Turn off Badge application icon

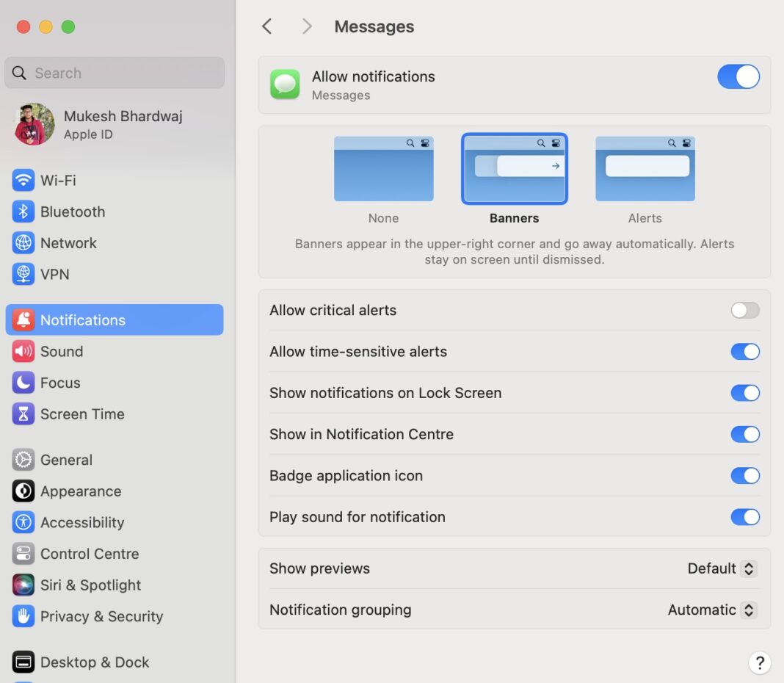coord(745,475)
